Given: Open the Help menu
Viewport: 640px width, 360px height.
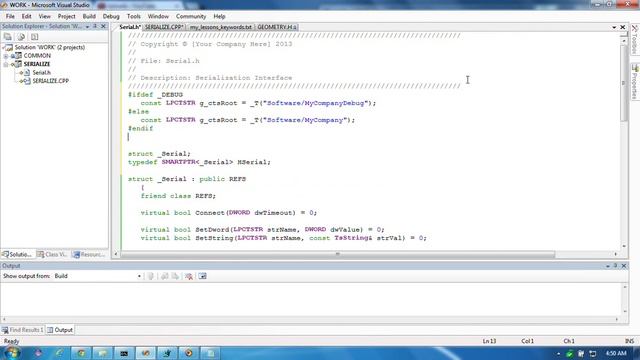Looking at the screenshot, I should coord(219,16).
